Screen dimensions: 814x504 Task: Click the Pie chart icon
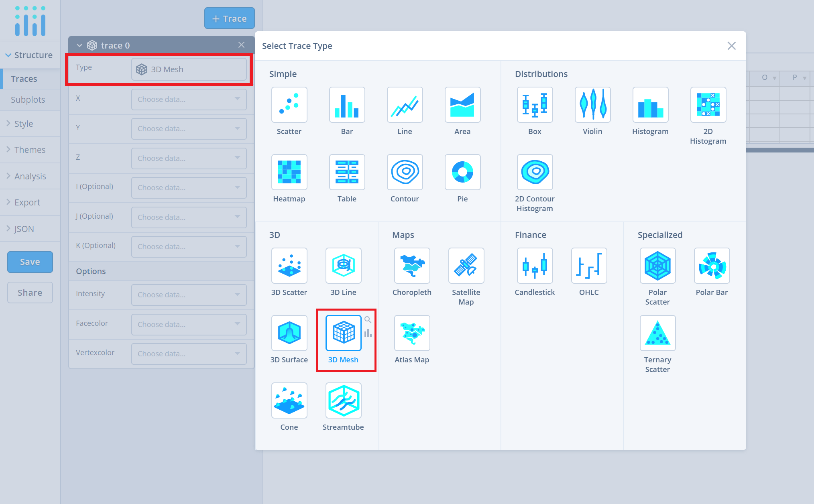462,172
